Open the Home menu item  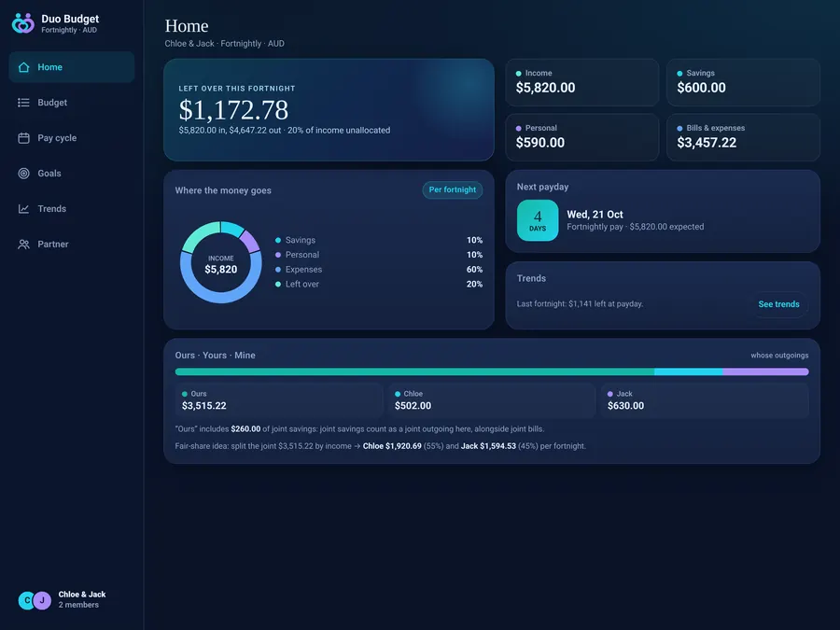click(72, 67)
